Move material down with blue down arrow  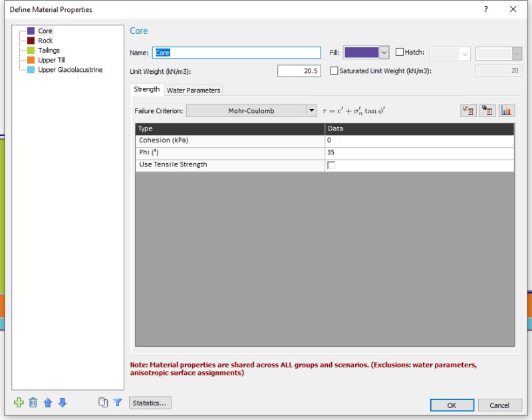63,403
